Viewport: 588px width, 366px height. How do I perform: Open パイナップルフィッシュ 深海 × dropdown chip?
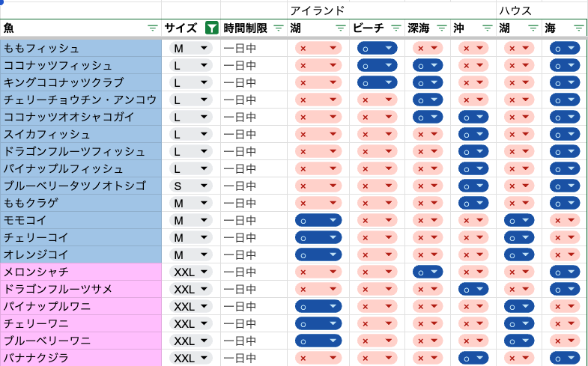428,169
